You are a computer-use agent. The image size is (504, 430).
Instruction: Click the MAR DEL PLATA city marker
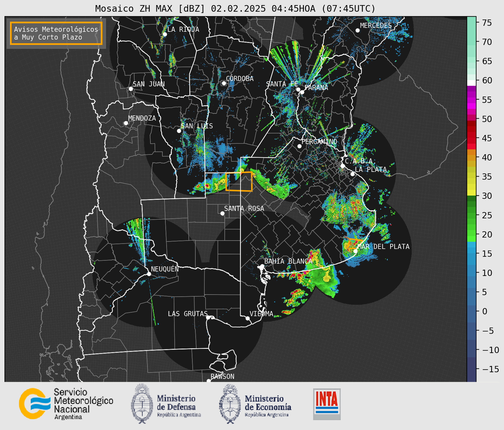(356, 251)
